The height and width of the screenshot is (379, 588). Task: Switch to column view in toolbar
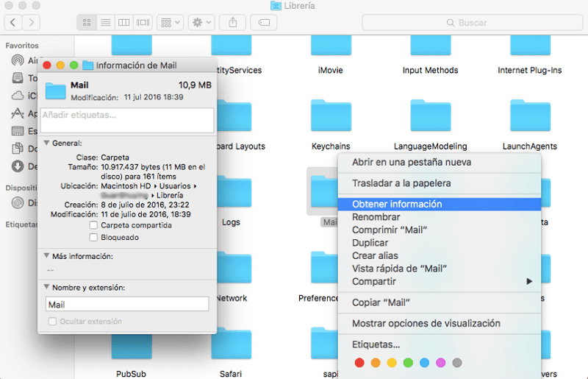(124, 23)
